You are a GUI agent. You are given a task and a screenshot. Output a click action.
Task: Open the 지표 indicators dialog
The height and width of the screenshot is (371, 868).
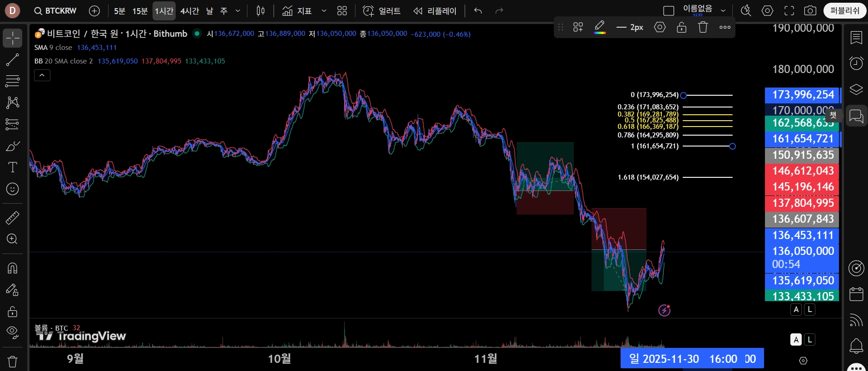[297, 11]
